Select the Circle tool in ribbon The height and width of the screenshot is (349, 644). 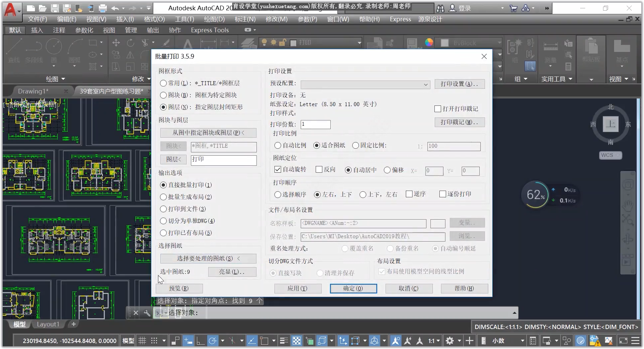(54, 47)
